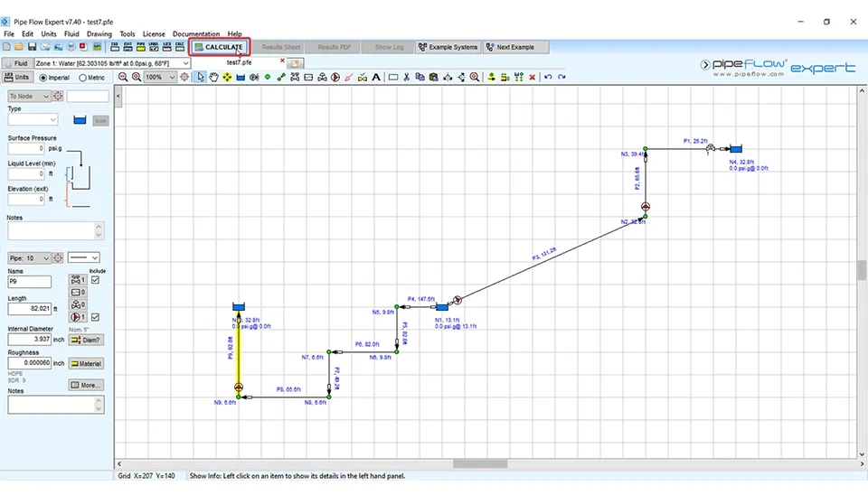Select the arrow pointer tool
Screen dimensions: 868x495
201,78
